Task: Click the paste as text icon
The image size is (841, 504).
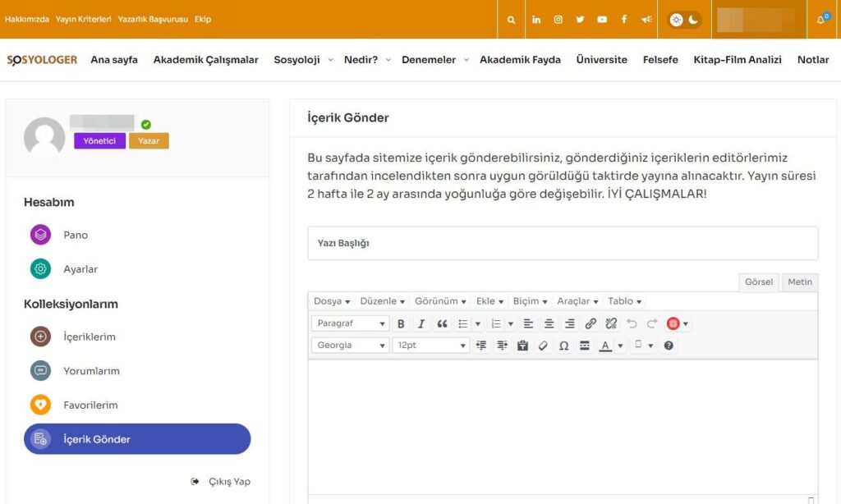Action: coord(522,346)
